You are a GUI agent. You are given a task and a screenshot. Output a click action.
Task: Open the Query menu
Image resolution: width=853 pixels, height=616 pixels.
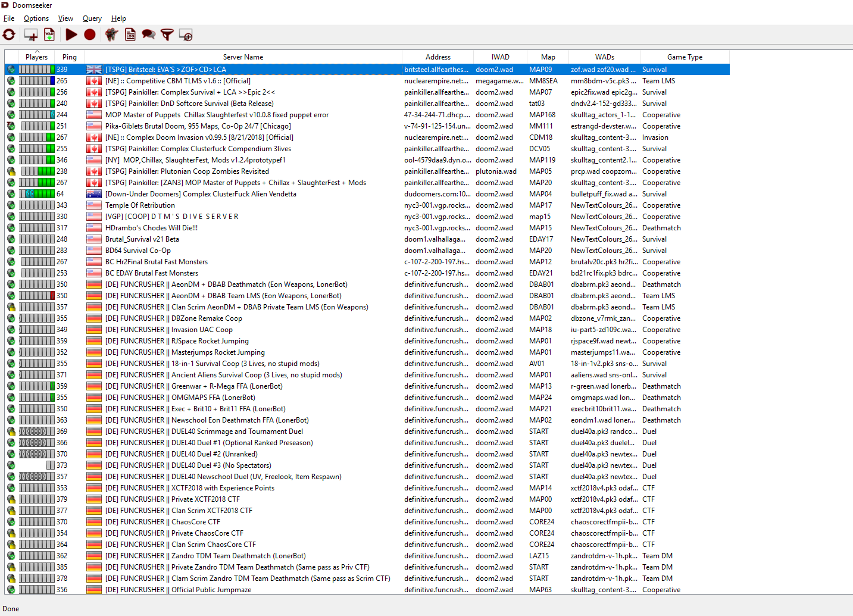pos(92,18)
